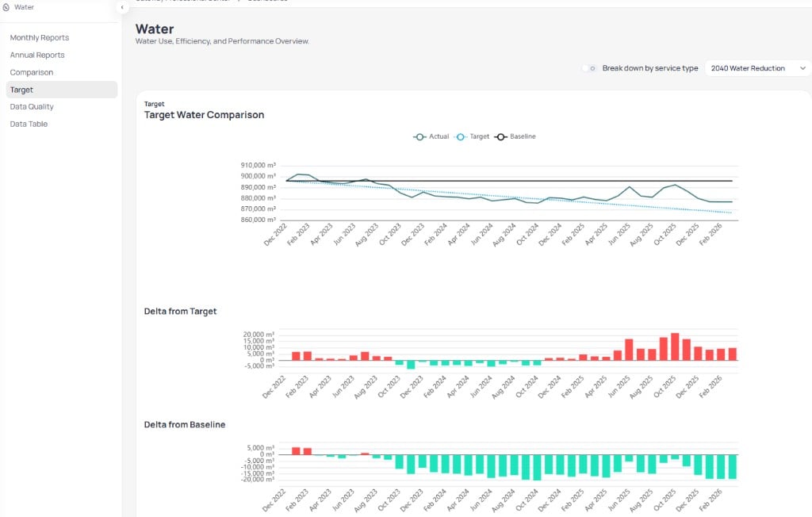Screen dimensions: 812x517
Task: Click the Target Water Comparison chart title
Action: [204, 115]
